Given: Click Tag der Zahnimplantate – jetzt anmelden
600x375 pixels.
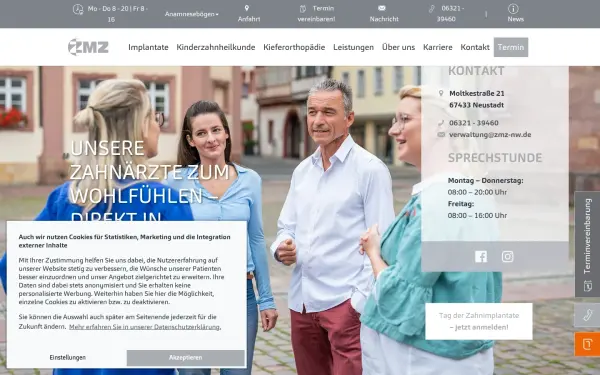Looking at the screenshot, I should click(479, 321).
